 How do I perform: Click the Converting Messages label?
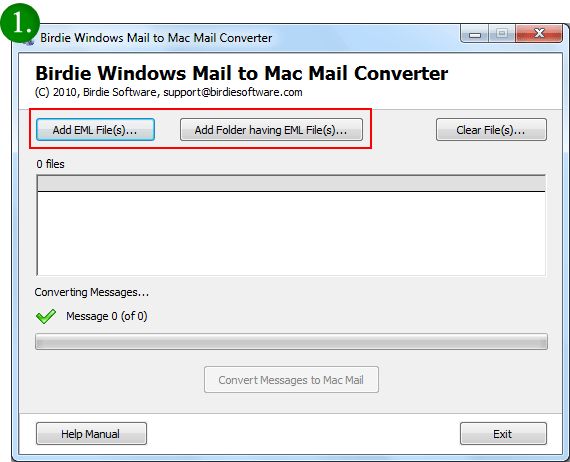92,292
